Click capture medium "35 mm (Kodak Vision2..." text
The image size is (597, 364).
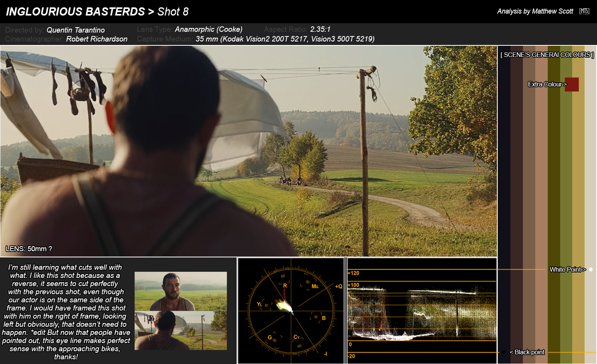285,39
